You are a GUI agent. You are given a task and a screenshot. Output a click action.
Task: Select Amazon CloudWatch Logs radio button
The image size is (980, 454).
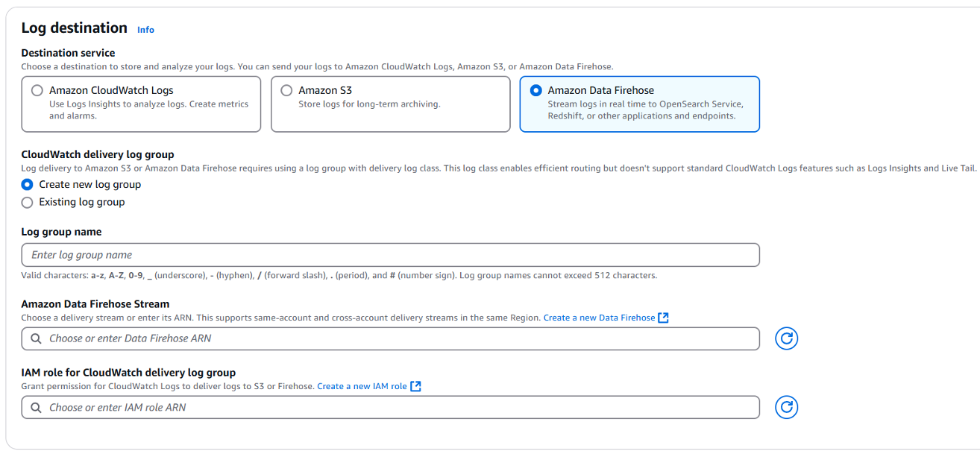tap(37, 90)
